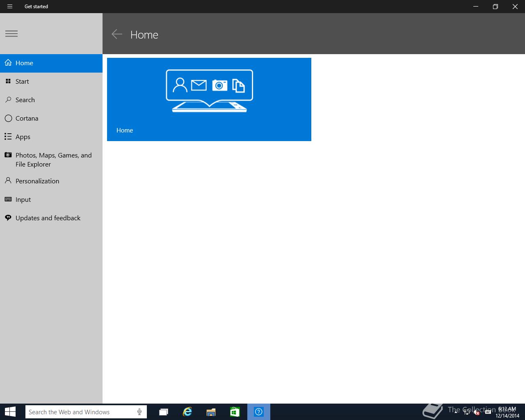Open Updates and feedback topic

(51, 218)
